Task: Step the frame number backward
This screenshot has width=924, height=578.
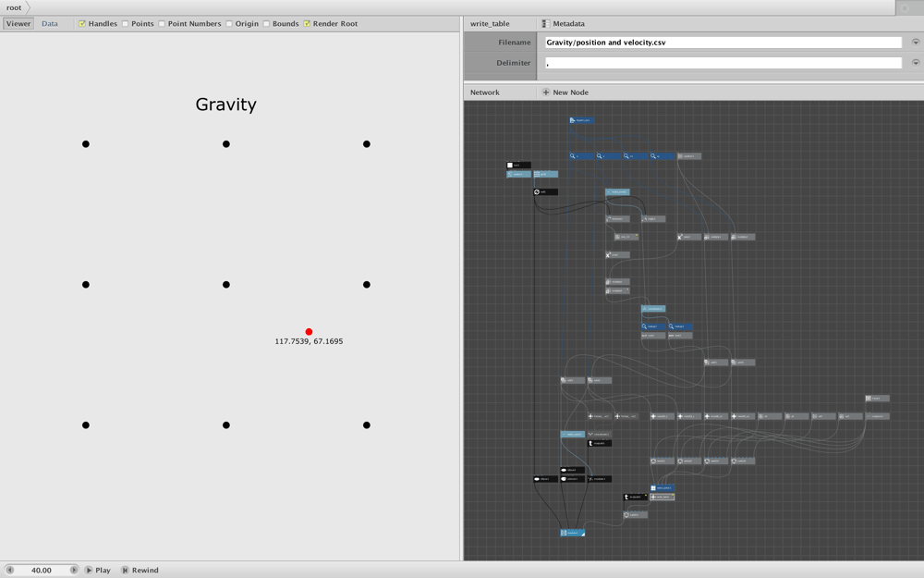Action: pyautogui.click(x=9, y=571)
